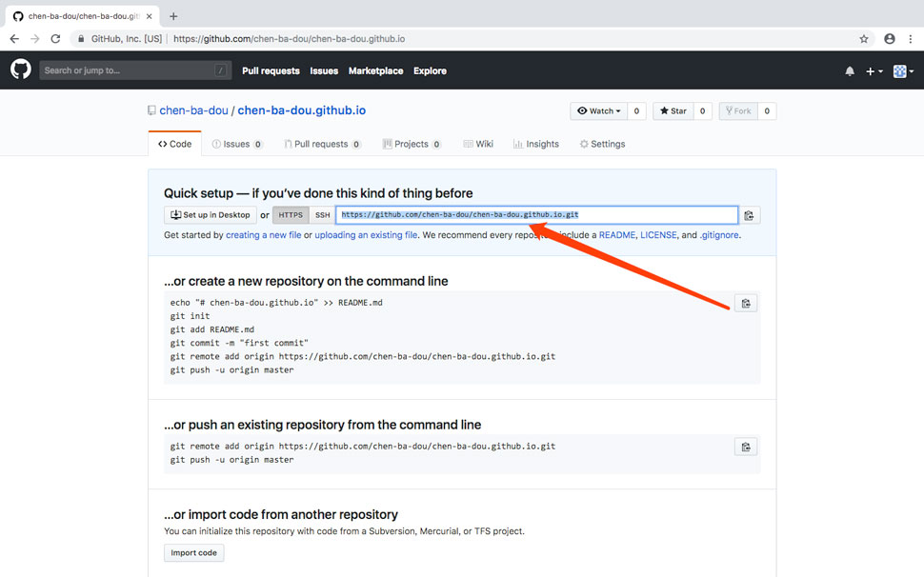924x577 pixels.
Task: Focus the Search or jump to field
Action: coord(135,70)
